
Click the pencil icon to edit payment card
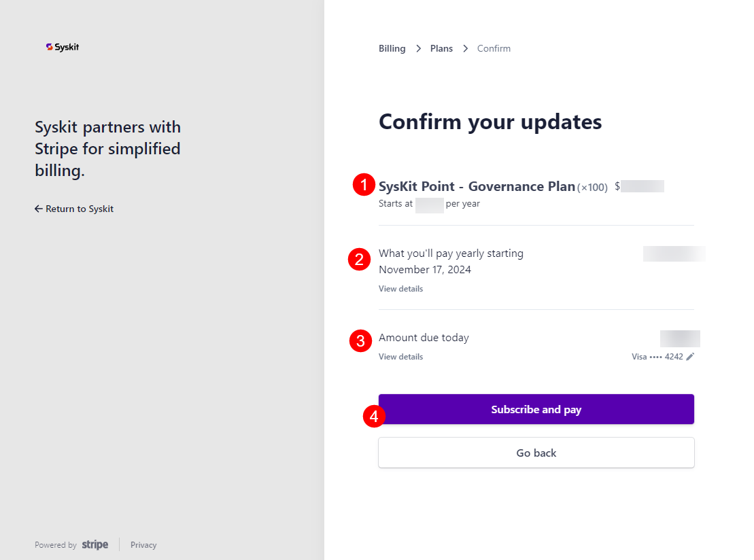tap(689, 356)
